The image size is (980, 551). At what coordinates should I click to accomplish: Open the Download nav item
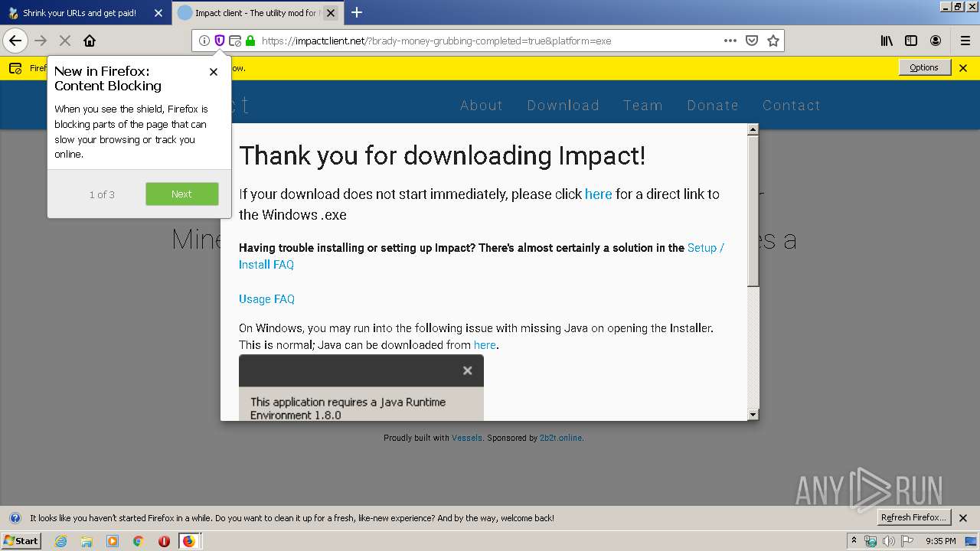[563, 106]
